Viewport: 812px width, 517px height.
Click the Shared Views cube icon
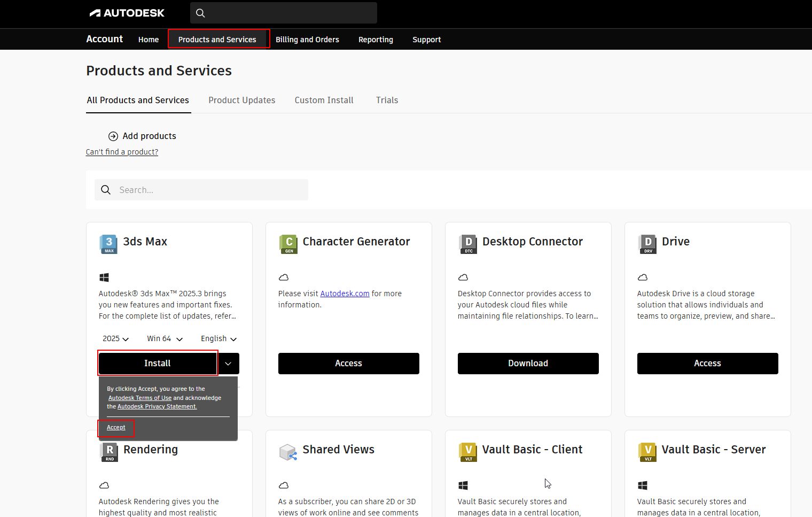288,452
